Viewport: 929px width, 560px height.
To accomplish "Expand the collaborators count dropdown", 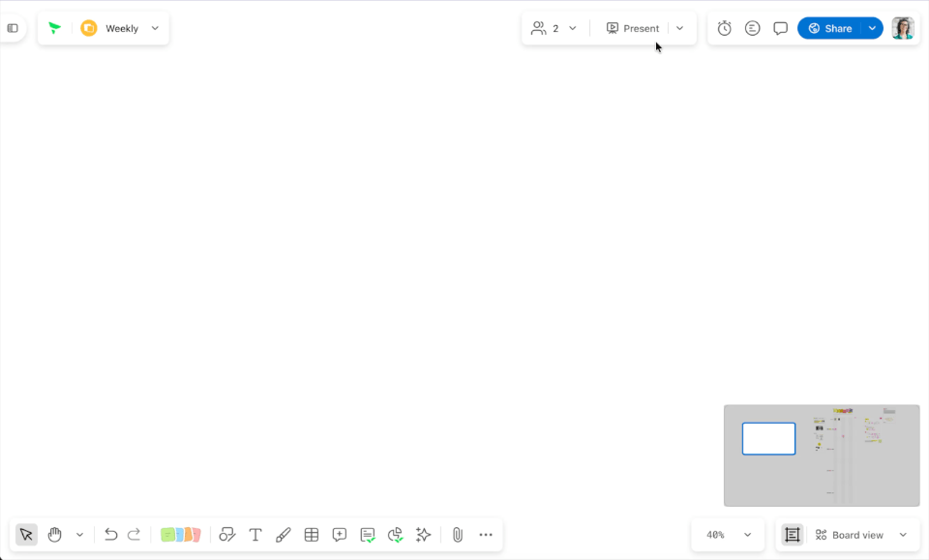I will point(572,28).
